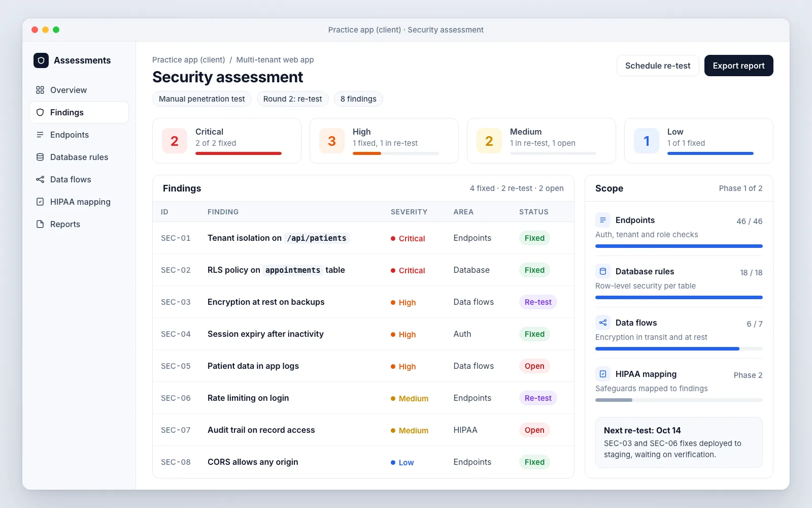Click the Critical red progress bar

(239, 153)
